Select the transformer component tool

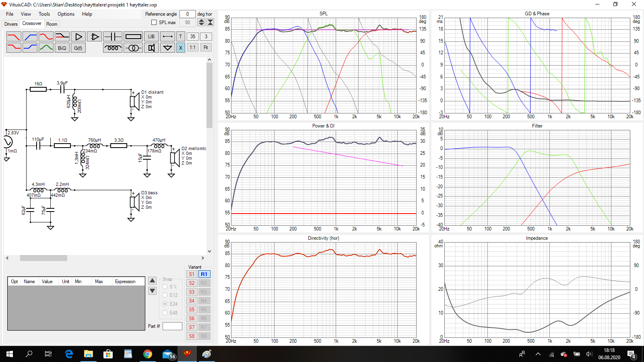133,48
